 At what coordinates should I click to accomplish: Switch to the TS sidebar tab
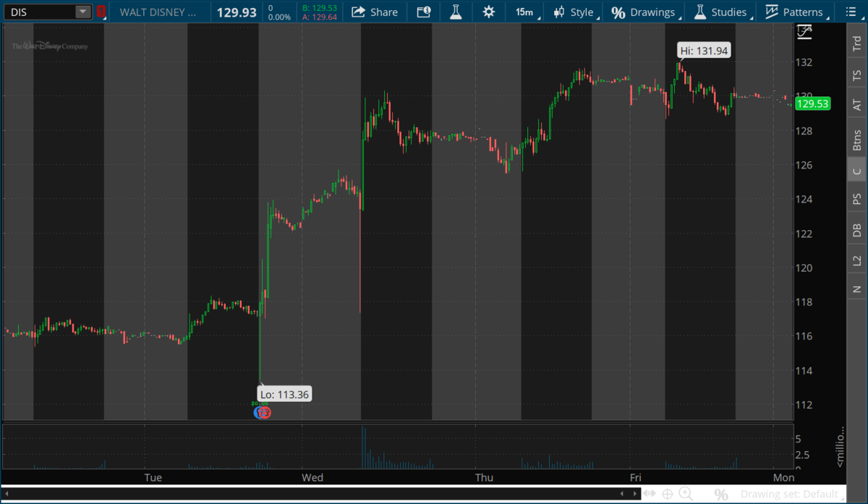tap(856, 74)
